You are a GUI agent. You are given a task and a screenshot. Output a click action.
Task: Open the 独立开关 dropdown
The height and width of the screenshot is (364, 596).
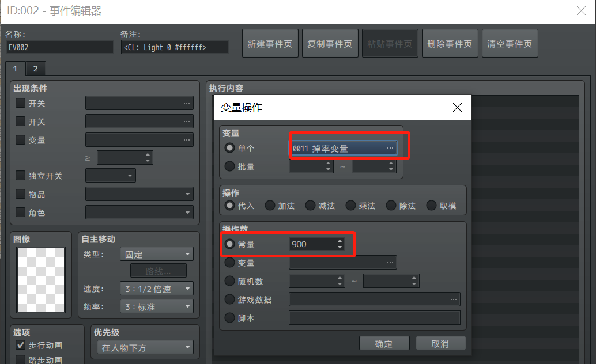[110, 176]
